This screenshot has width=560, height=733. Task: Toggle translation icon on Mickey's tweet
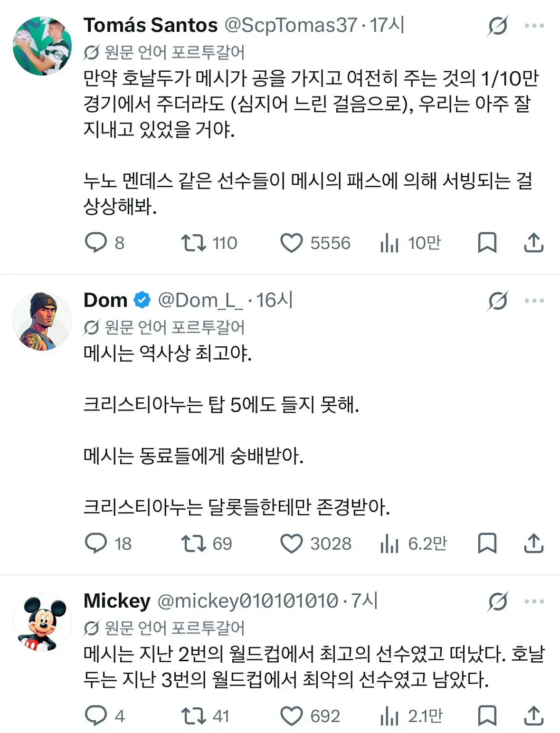pyautogui.click(x=497, y=601)
